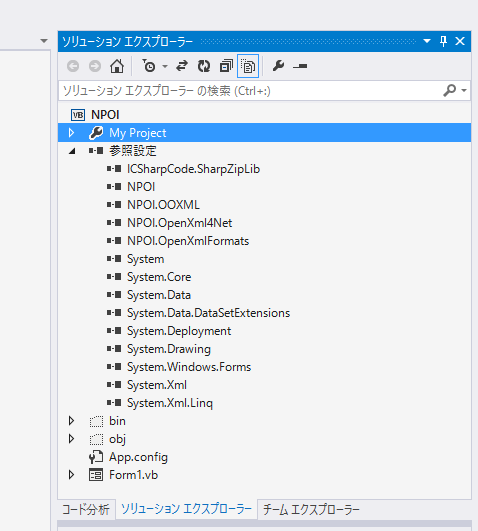Collapse the 参照設定 references node
The height and width of the screenshot is (531, 478).
coord(72,151)
